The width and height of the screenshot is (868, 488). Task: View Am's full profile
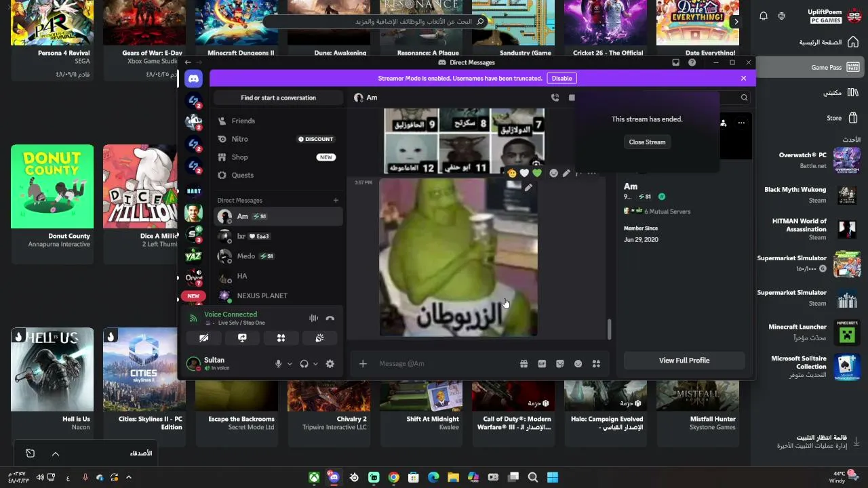point(684,361)
